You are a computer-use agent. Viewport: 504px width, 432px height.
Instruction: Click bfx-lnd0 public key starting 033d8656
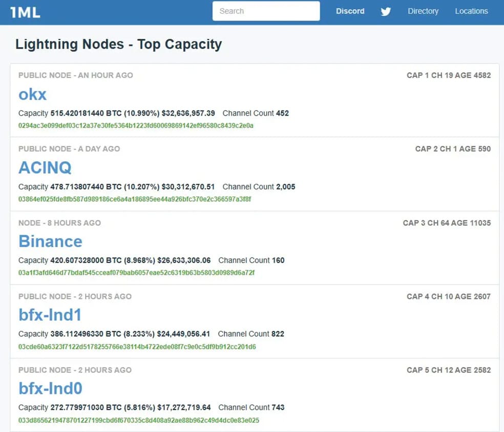[138, 420]
